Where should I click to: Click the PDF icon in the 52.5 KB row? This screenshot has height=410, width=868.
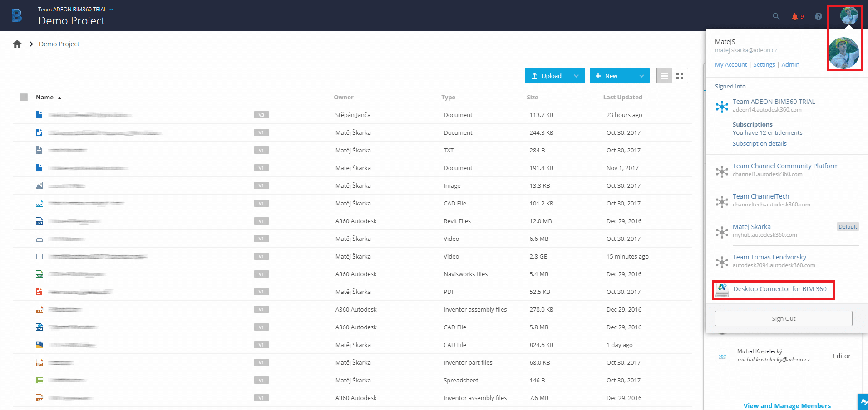click(39, 292)
